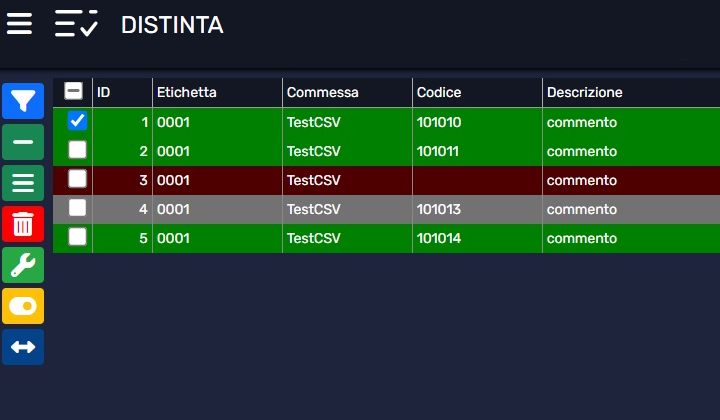Open the green wrench settings tool

[23, 265]
